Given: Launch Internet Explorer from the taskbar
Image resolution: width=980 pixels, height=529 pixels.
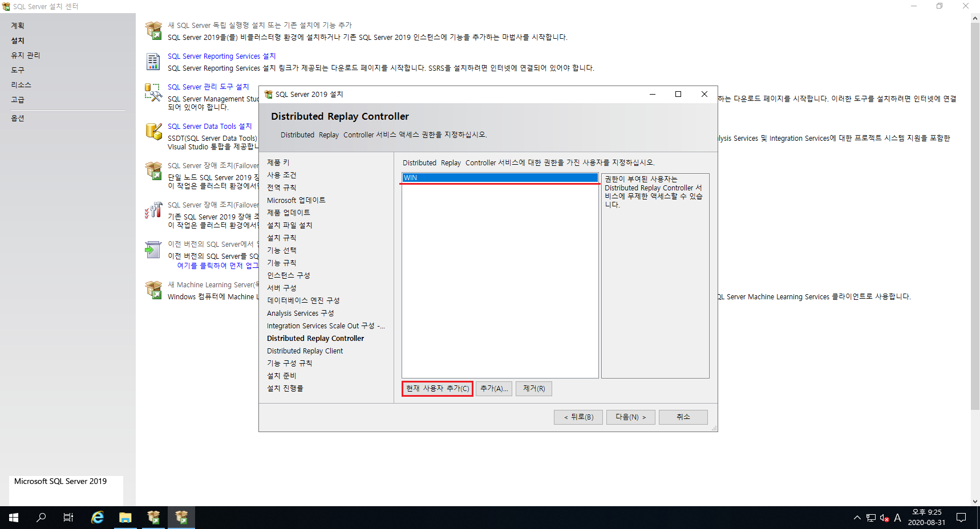Looking at the screenshot, I should 98,518.
